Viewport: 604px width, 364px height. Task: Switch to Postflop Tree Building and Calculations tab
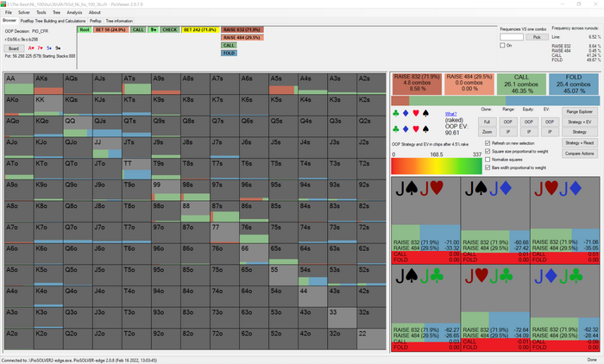coord(53,21)
